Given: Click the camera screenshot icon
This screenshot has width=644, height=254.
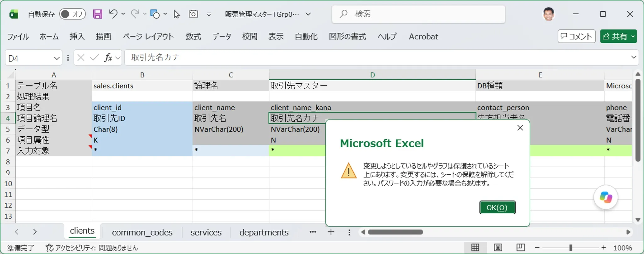Looking at the screenshot, I should tap(193, 14).
